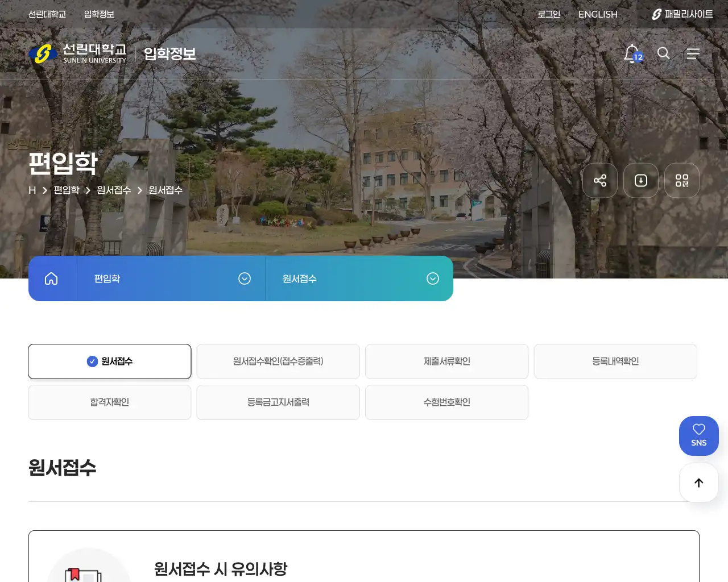Open the notification bell with 12 badge
The width and height of the screenshot is (728, 582).
(x=632, y=53)
